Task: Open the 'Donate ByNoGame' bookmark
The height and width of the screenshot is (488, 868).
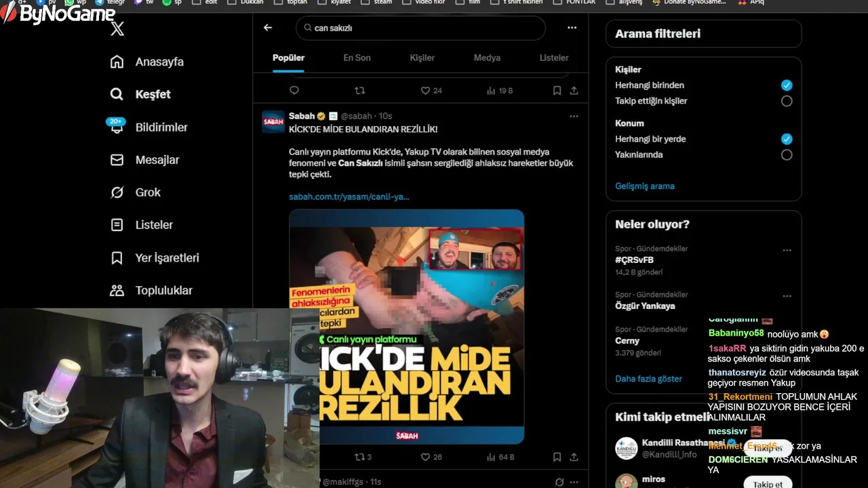Action: click(x=689, y=3)
